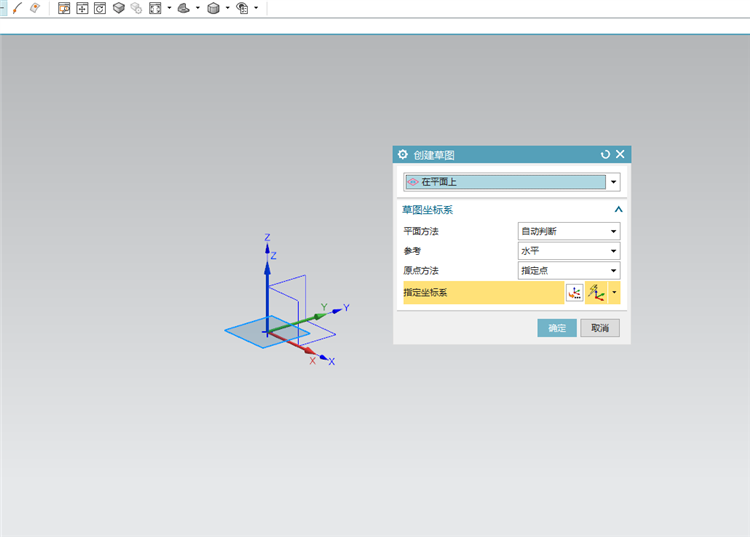Image resolution: width=750 pixels, height=537 pixels.
Task: Click the 确定 button
Action: (557, 328)
